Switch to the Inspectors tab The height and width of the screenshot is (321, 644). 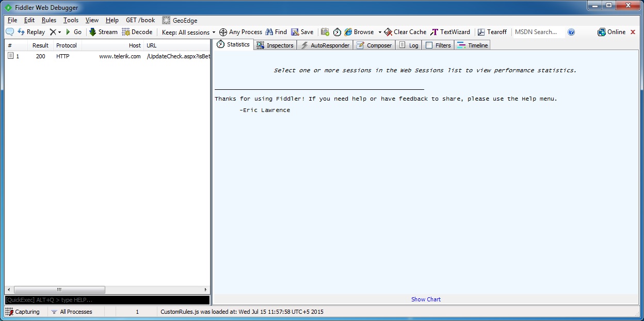275,45
